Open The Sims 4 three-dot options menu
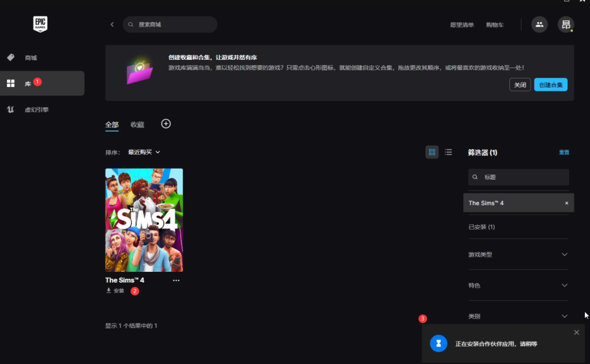Viewport: 590px width, 364px height. click(x=176, y=280)
